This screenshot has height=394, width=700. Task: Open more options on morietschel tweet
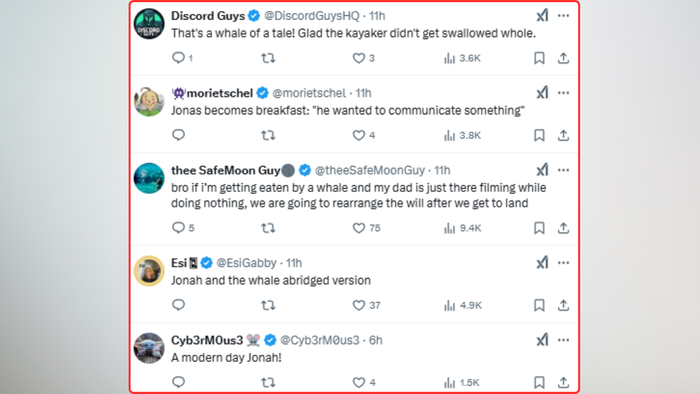[x=563, y=93]
